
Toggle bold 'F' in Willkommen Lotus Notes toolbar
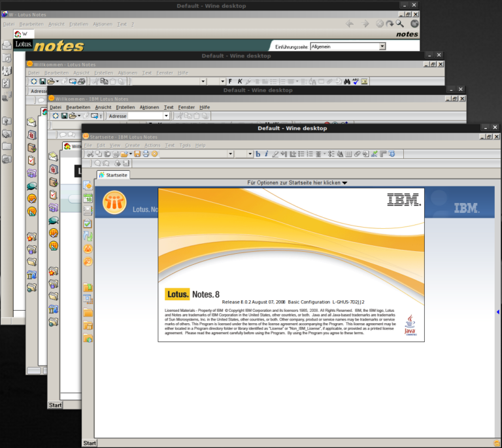[x=230, y=81]
